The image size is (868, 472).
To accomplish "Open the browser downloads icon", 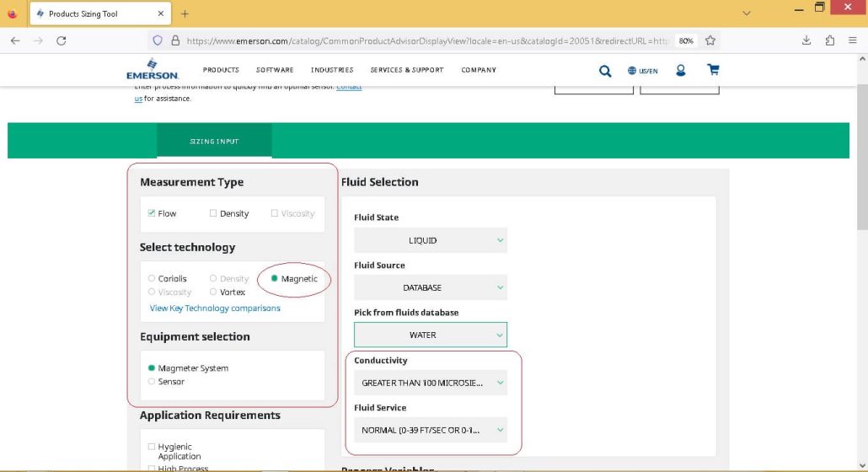I will coord(806,40).
